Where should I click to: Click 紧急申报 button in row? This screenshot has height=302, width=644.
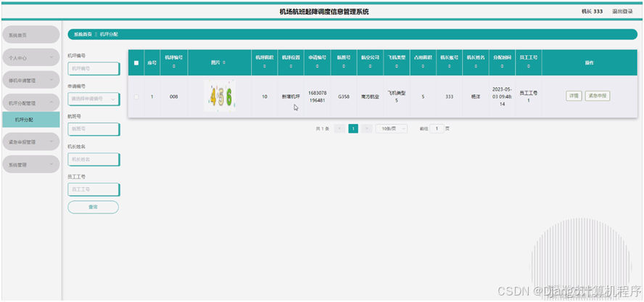pyautogui.click(x=598, y=96)
